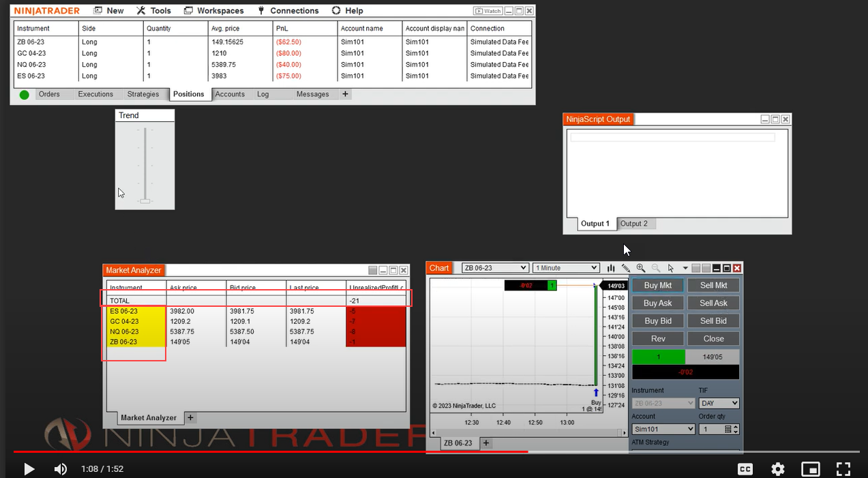
Task: Switch video to miniplayer
Action: (x=811, y=469)
